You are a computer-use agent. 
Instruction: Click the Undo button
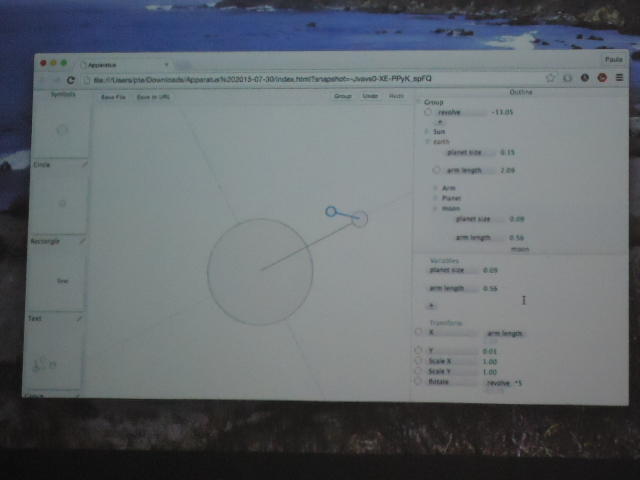(x=370, y=96)
